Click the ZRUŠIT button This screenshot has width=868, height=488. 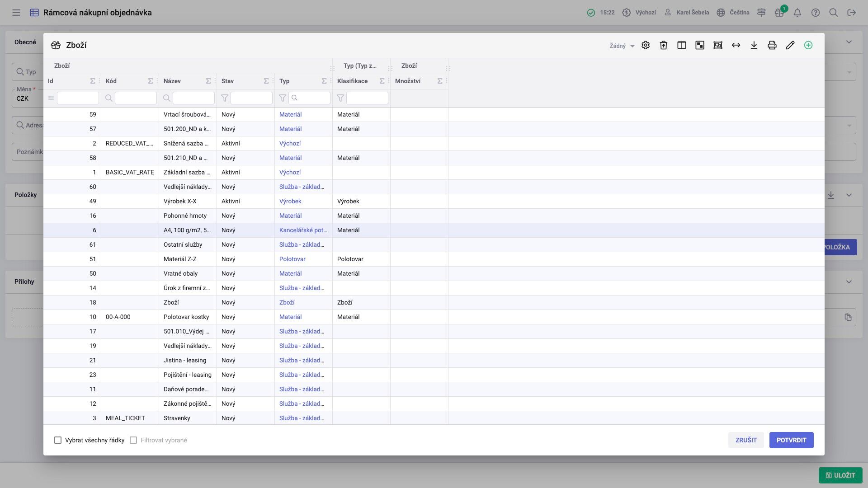click(745, 440)
